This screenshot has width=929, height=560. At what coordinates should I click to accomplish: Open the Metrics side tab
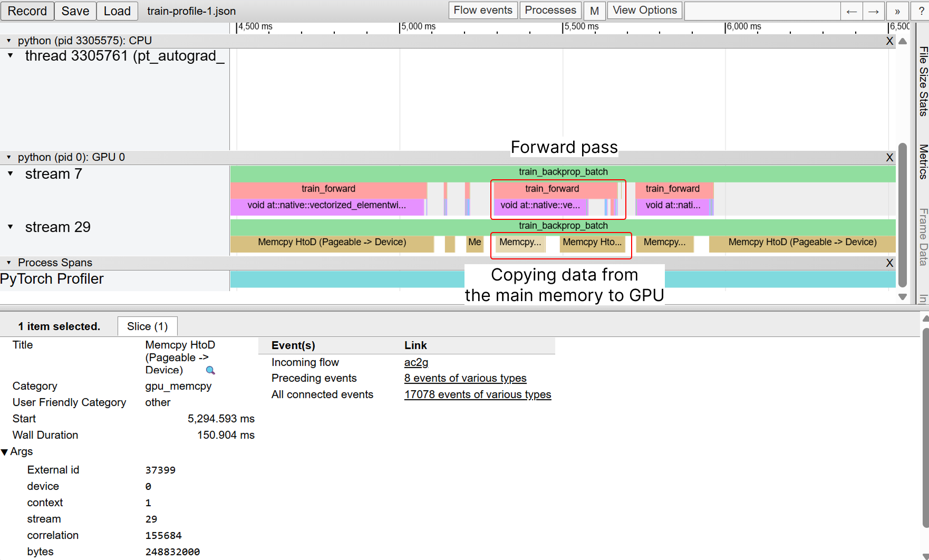coord(923,161)
